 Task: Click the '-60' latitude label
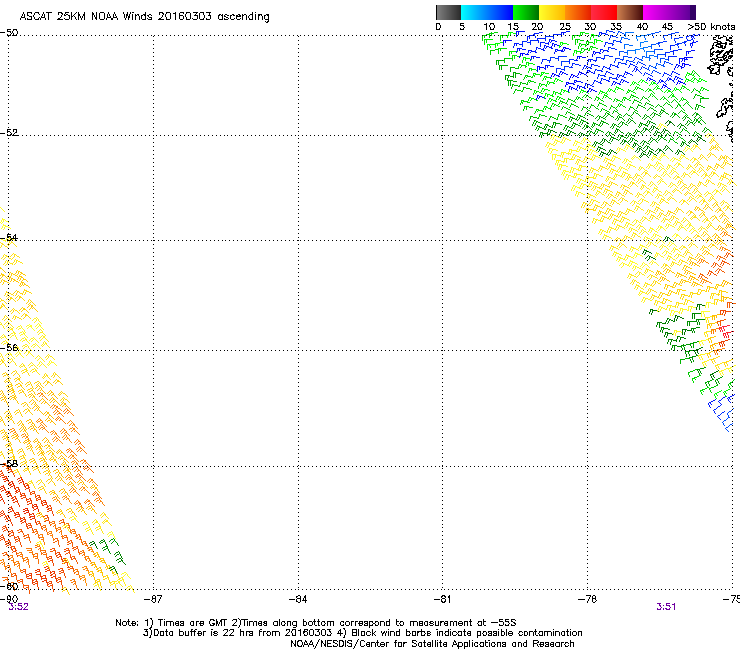pos(9,586)
